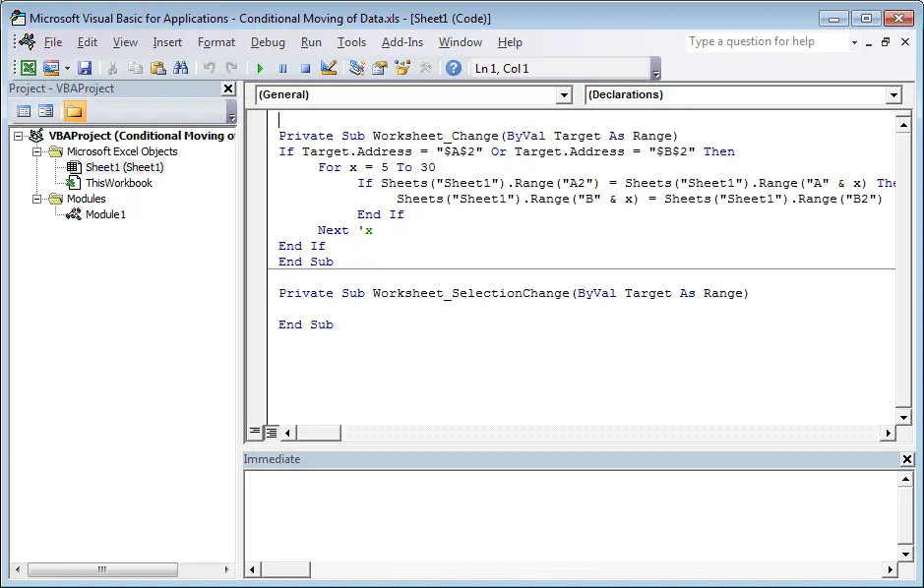The image size is (924, 588).
Task: Click Project pane scroll right arrow
Action: click(x=227, y=569)
